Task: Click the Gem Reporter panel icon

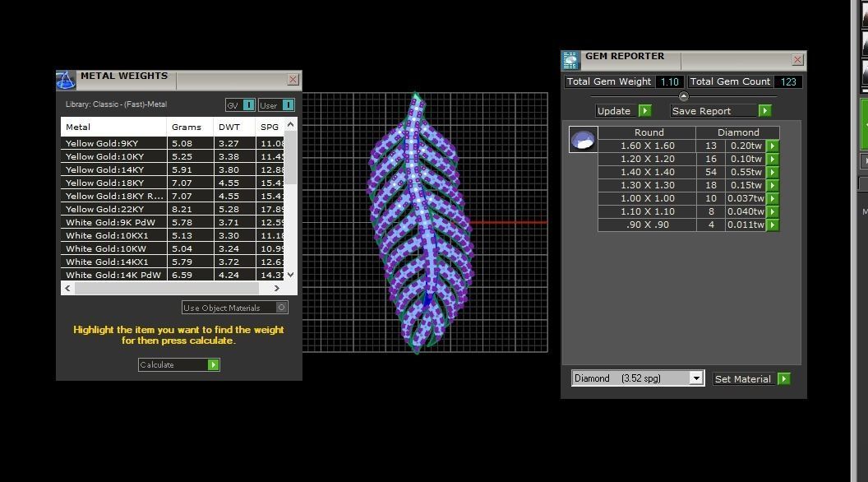Action: (570, 60)
